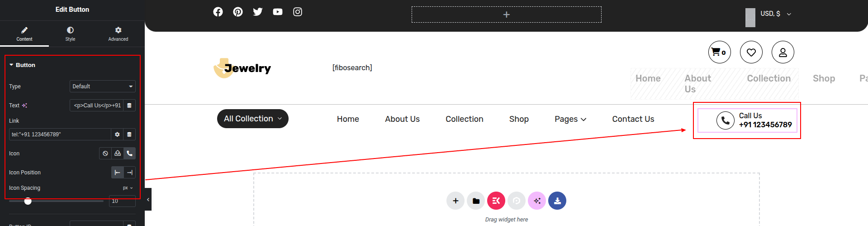
Task: Click the pink AI sparkle builder button
Action: tap(537, 201)
